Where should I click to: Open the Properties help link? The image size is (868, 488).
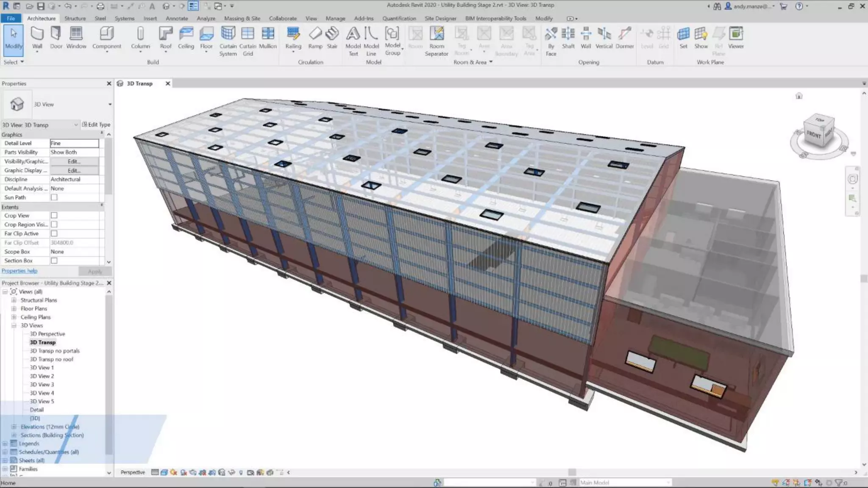[x=19, y=271]
